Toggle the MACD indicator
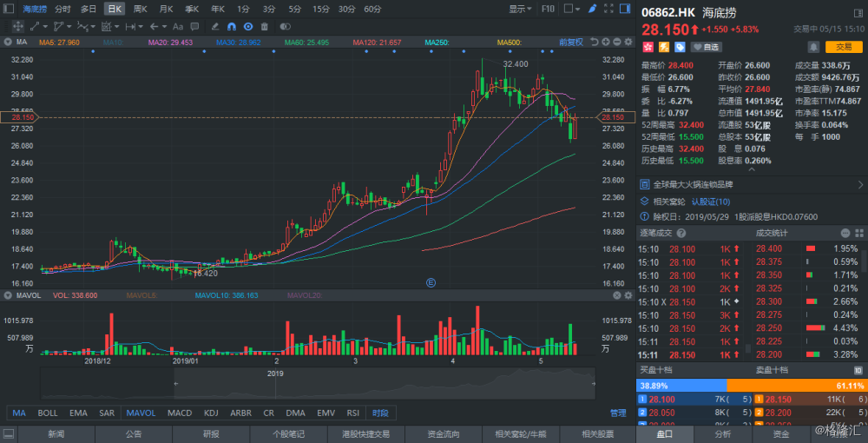The image size is (868, 443). click(180, 413)
